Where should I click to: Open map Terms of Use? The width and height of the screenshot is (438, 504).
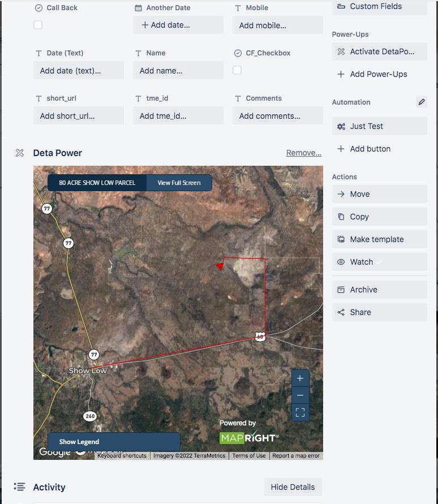click(249, 455)
